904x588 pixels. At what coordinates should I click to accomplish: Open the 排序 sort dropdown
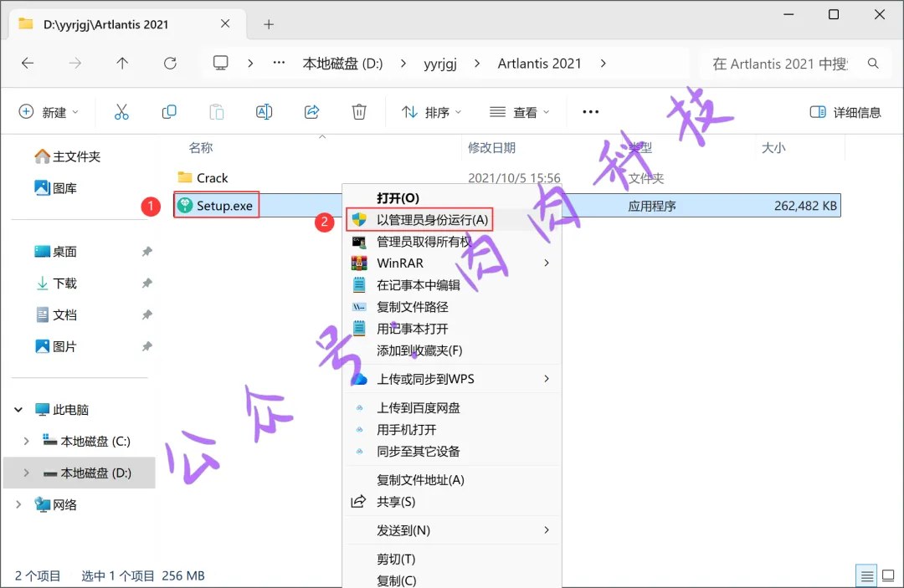(432, 112)
